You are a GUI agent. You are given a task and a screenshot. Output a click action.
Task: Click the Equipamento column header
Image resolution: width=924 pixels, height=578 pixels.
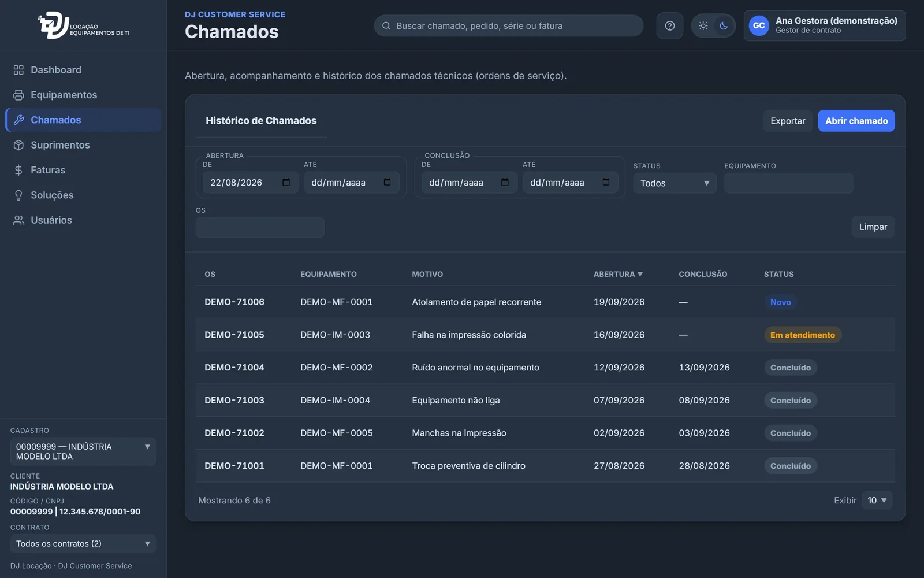pyautogui.click(x=329, y=274)
